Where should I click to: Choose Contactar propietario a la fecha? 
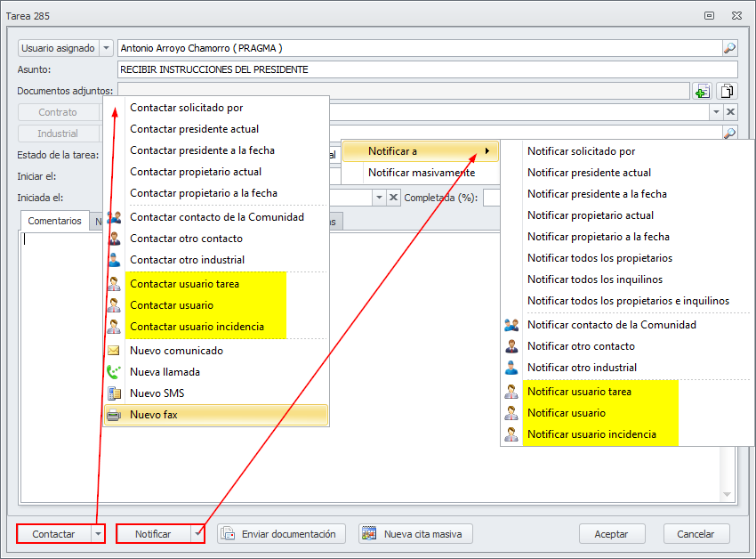(216, 192)
